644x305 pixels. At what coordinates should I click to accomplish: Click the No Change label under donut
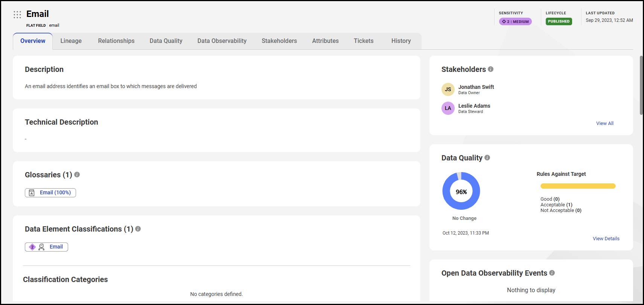(x=464, y=218)
